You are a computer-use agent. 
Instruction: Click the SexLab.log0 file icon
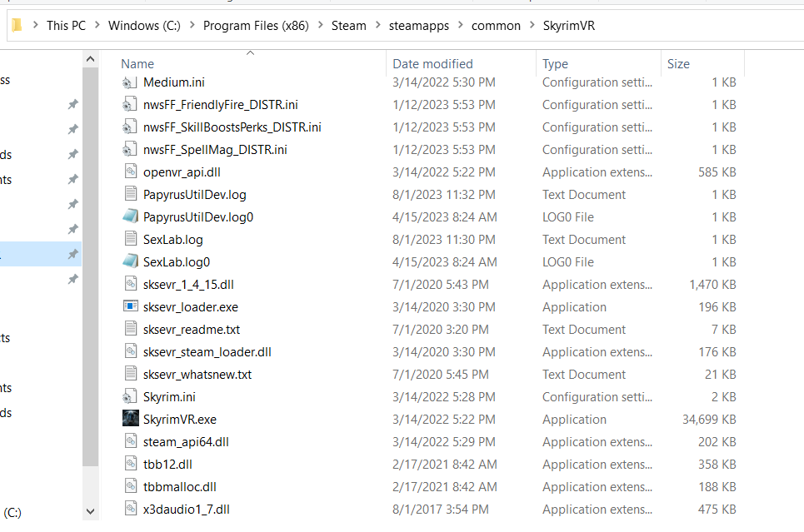pos(130,261)
